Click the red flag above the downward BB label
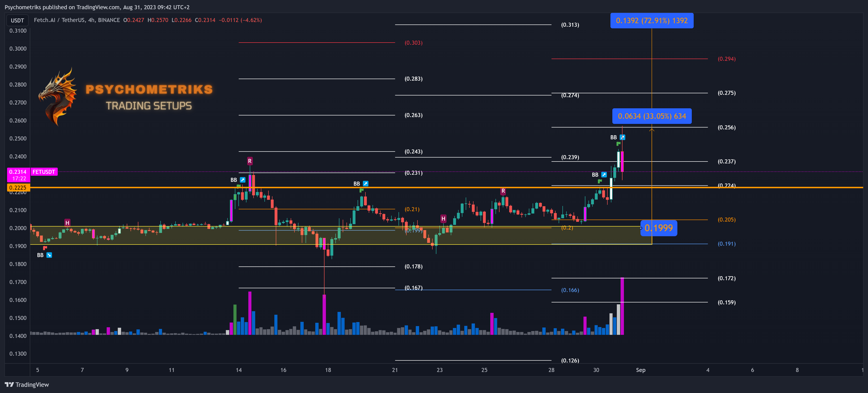868x393 pixels. pyautogui.click(x=45, y=248)
